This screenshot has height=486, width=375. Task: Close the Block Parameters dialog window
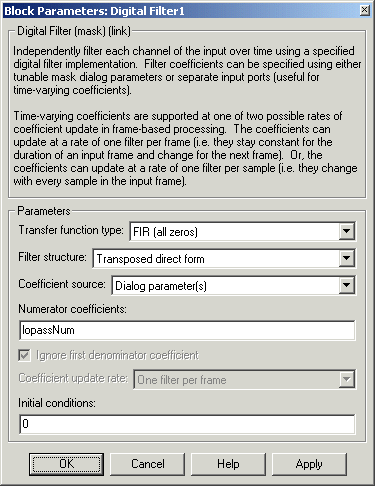[365, 11]
